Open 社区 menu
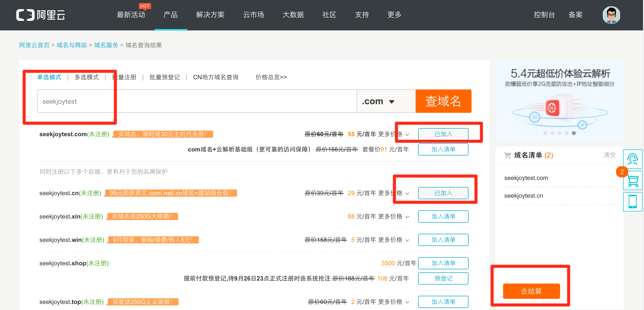Image resolution: width=644 pixels, height=310 pixels. (329, 15)
